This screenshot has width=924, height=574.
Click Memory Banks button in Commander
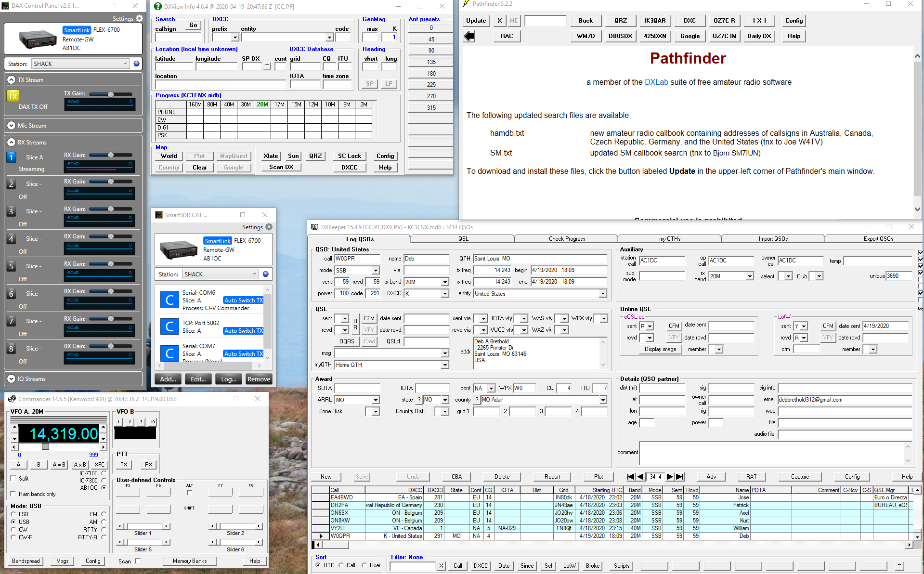pyautogui.click(x=190, y=561)
